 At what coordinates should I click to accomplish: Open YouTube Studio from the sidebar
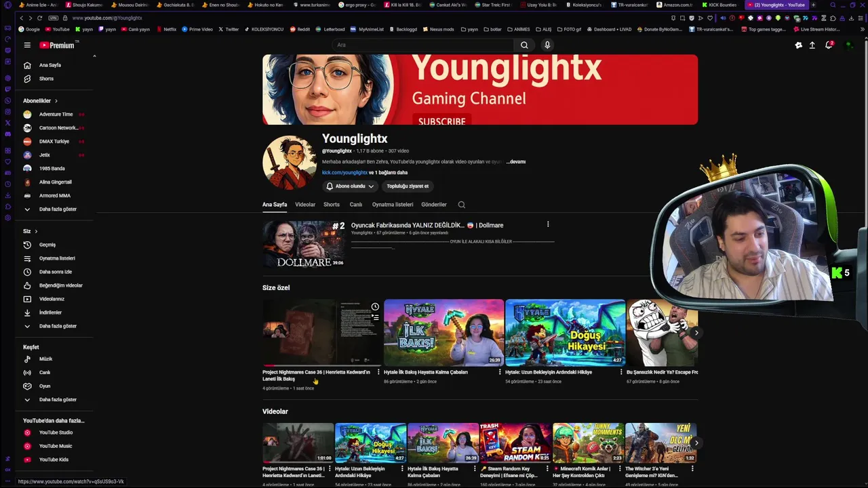click(54, 432)
